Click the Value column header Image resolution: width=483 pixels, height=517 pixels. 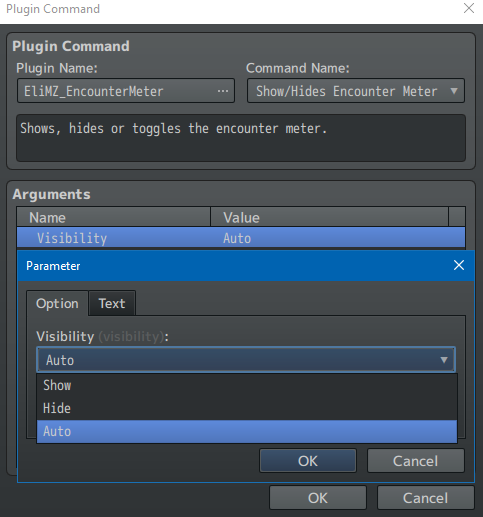point(330,217)
